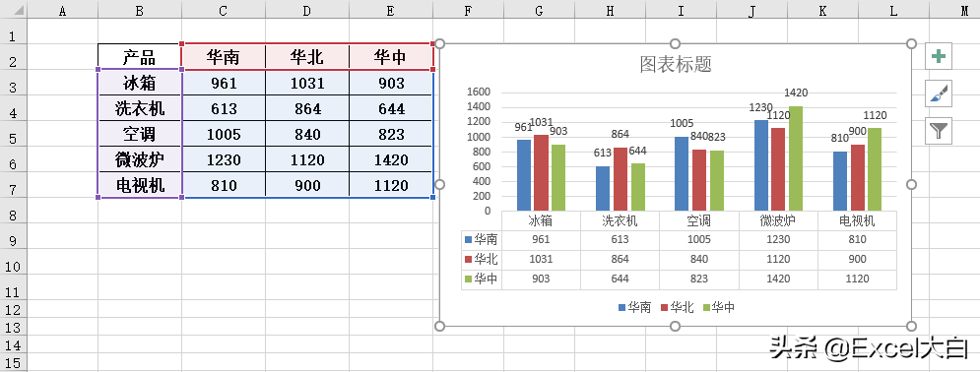The image size is (980, 372).
Task: Click the blue 华南 bar for 冰箱
Action: point(524,175)
